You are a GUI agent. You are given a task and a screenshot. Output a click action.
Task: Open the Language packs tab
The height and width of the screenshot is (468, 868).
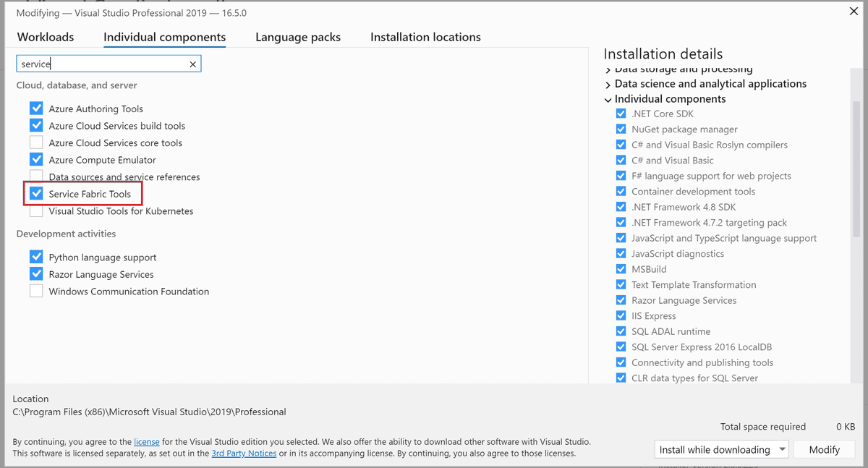(297, 37)
